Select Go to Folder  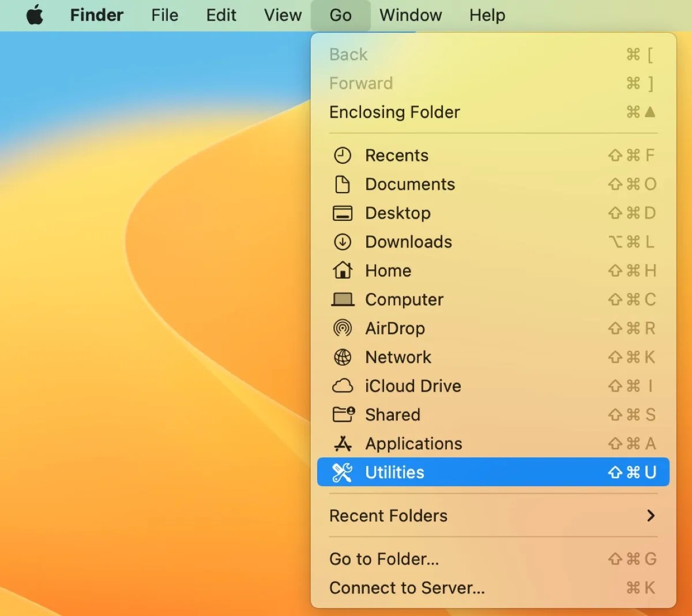pos(383,559)
